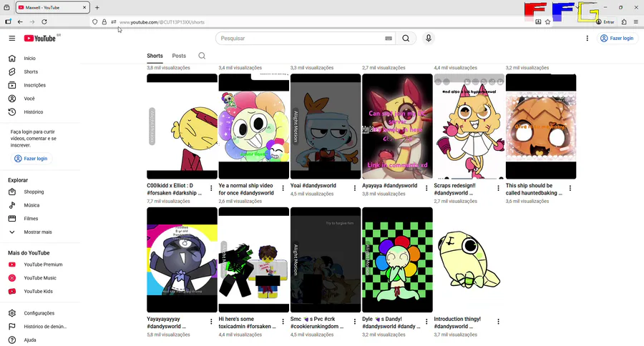Image resolution: width=644 pixels, height=346 pixels.
Task: Open the Scraps redesign!! title link
Action: 454,189
